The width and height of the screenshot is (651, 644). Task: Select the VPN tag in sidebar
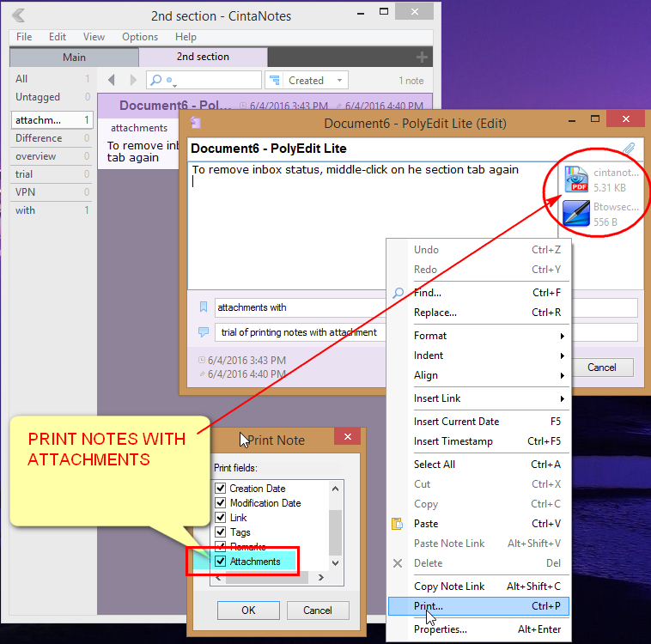coord(52,191)
